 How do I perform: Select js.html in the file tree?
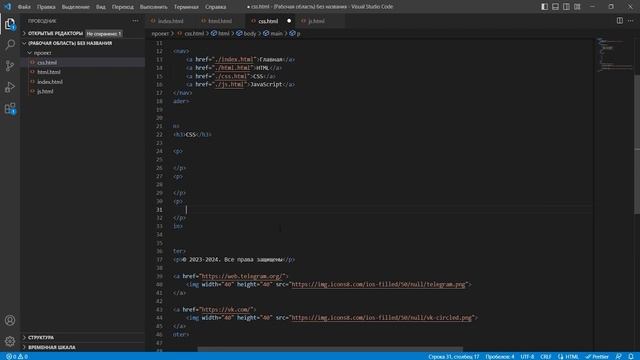point(83,91)
